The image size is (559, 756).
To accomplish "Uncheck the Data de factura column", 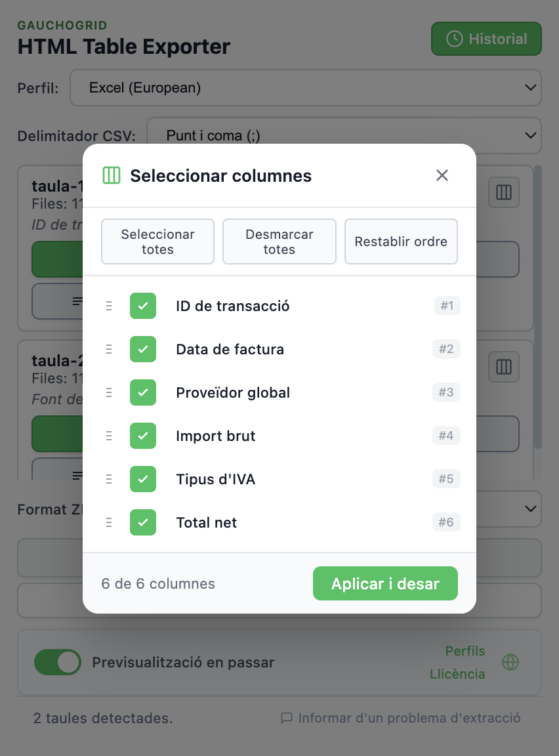I will pos(142,349).
